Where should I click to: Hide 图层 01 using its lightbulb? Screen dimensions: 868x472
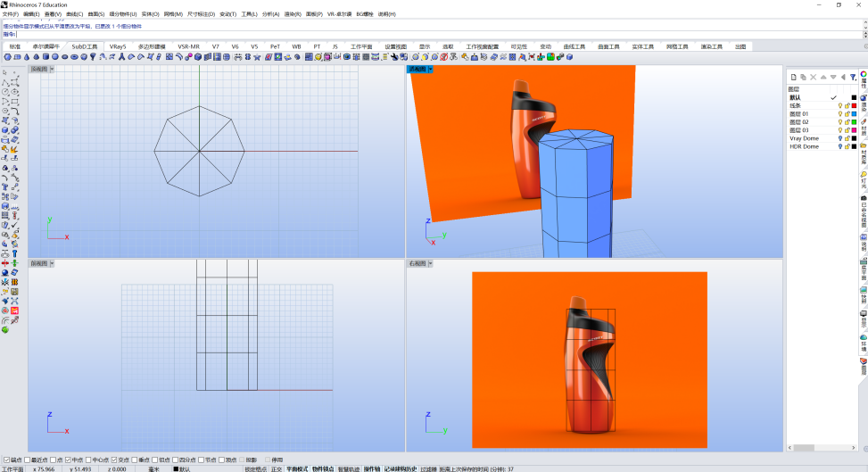[839, 114]
